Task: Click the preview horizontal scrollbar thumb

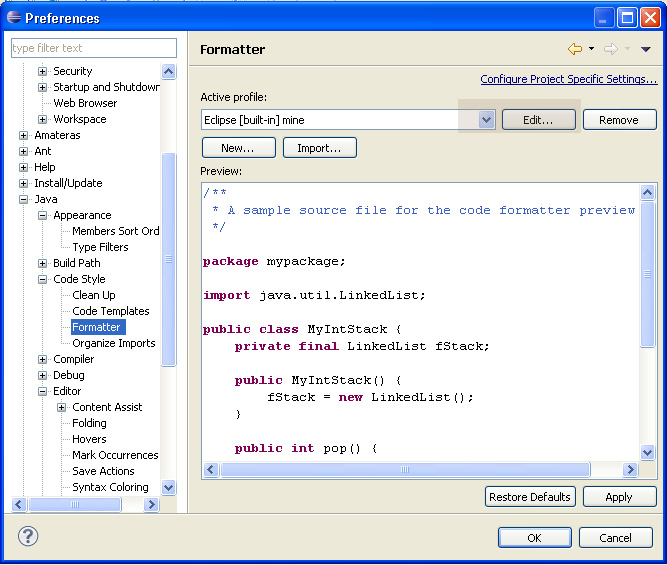Action: tap(404, 469)
